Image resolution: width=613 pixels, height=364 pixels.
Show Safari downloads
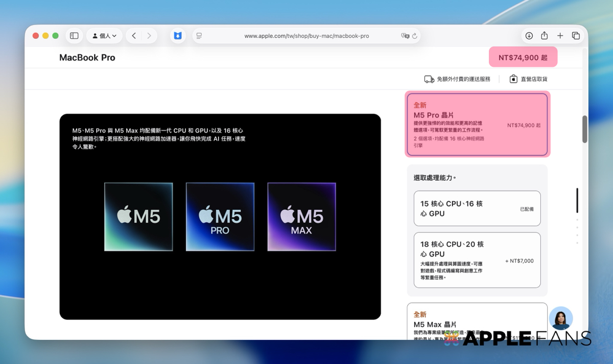pos(529,36)
